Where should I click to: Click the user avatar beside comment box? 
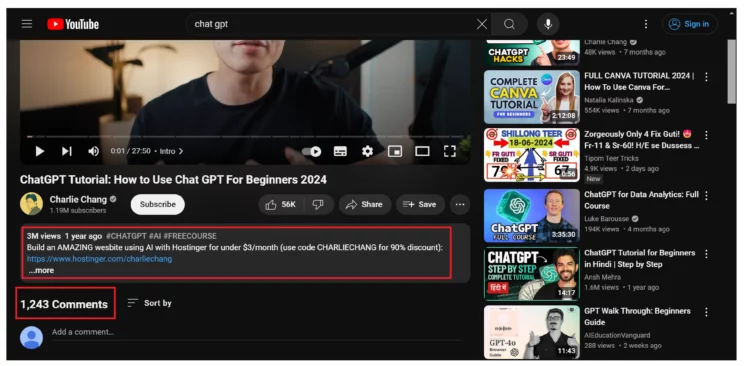click(x=31, y=338)
